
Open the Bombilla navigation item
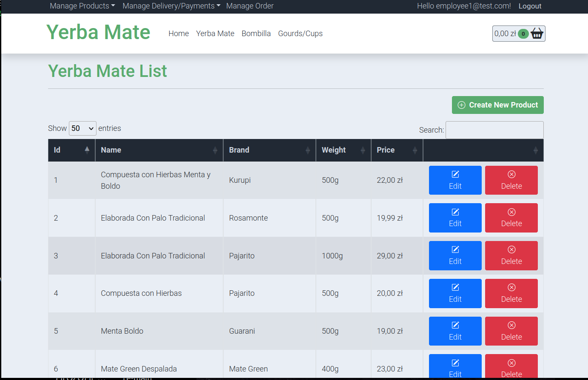[x=256, y=34]
